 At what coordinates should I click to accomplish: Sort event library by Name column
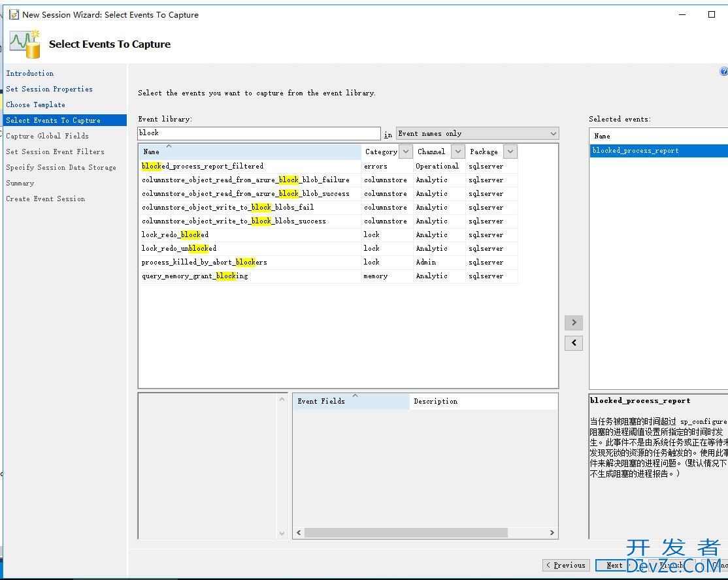250,152
